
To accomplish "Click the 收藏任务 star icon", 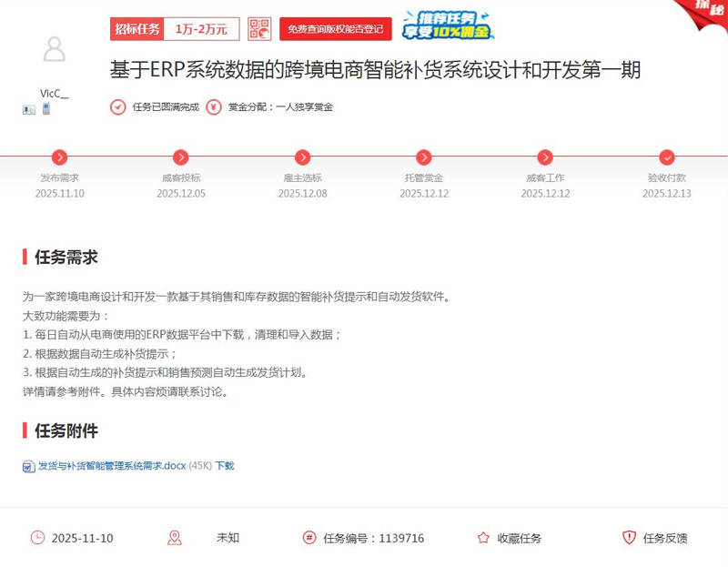I will click(483, 538).
